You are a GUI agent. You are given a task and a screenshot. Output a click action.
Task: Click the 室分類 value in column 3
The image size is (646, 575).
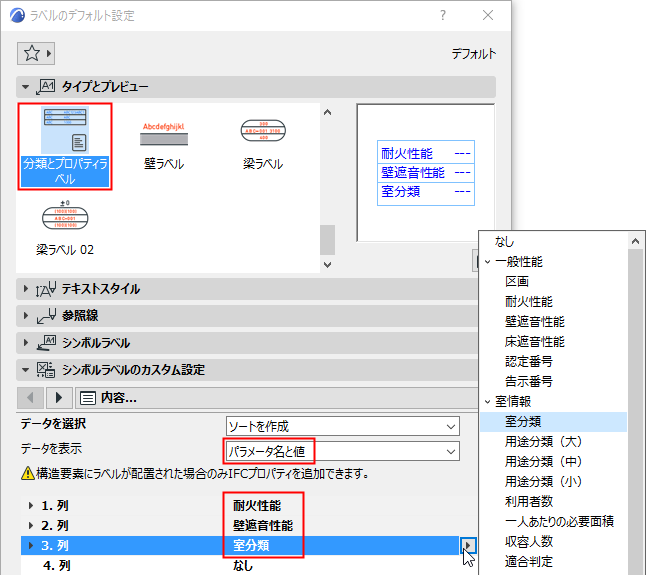coord(251,545)
